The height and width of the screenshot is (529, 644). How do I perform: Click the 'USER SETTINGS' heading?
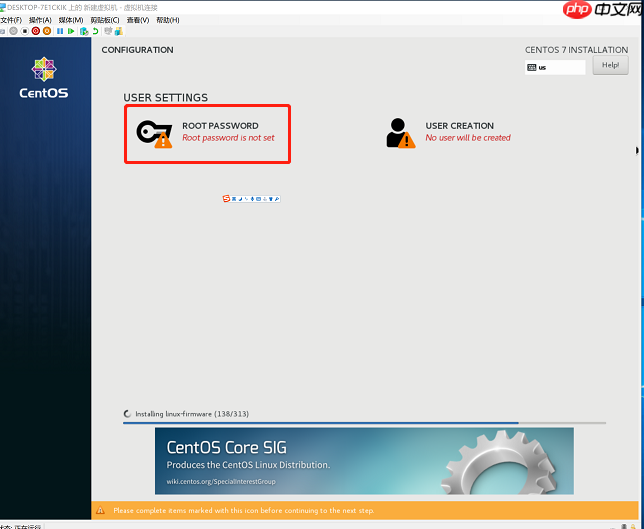coord(166,97)
